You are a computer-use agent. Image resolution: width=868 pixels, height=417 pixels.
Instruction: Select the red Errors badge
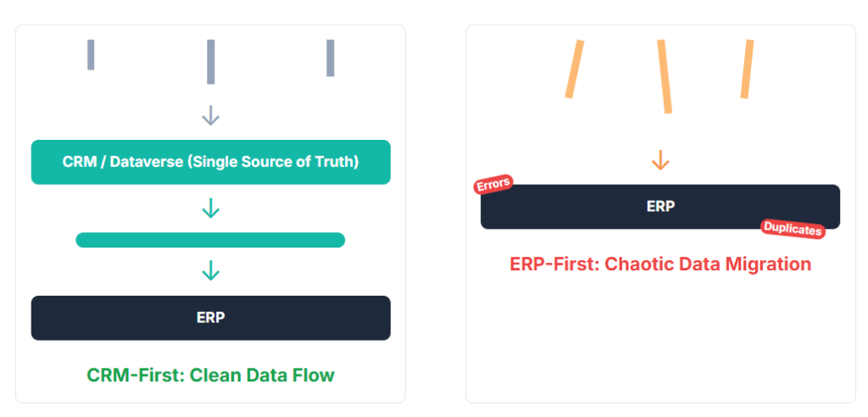coord(492,185)
